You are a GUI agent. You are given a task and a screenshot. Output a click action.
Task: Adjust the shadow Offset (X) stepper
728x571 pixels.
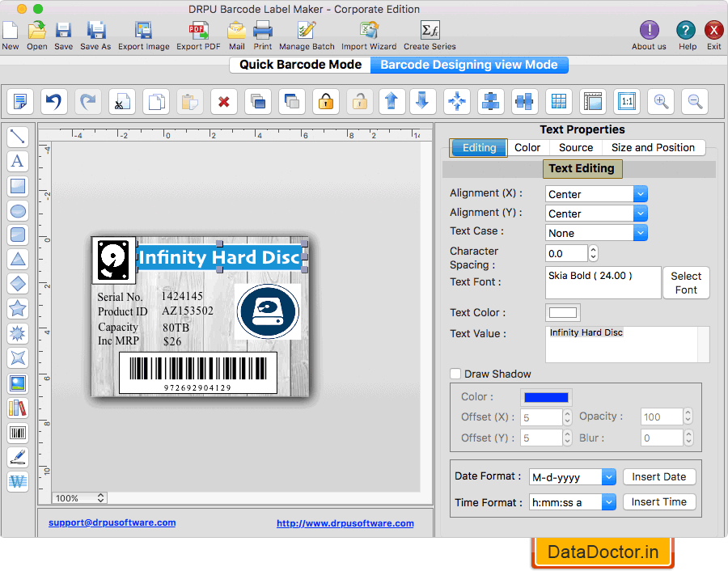[x=567, y=417]
